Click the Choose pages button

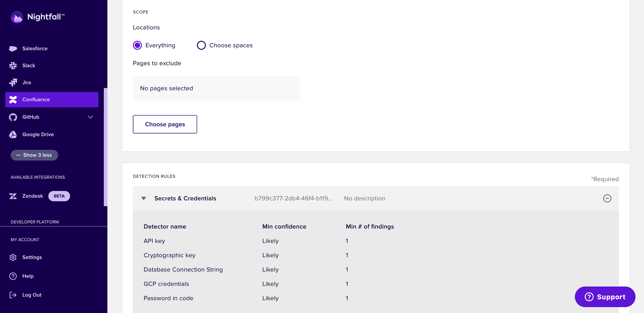[x=165, y=124]
